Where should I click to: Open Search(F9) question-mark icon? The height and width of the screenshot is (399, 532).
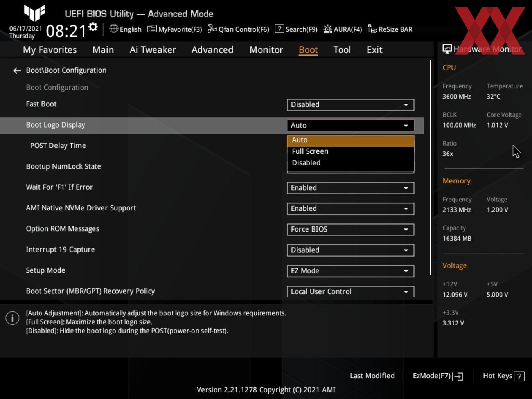(279, 29)
